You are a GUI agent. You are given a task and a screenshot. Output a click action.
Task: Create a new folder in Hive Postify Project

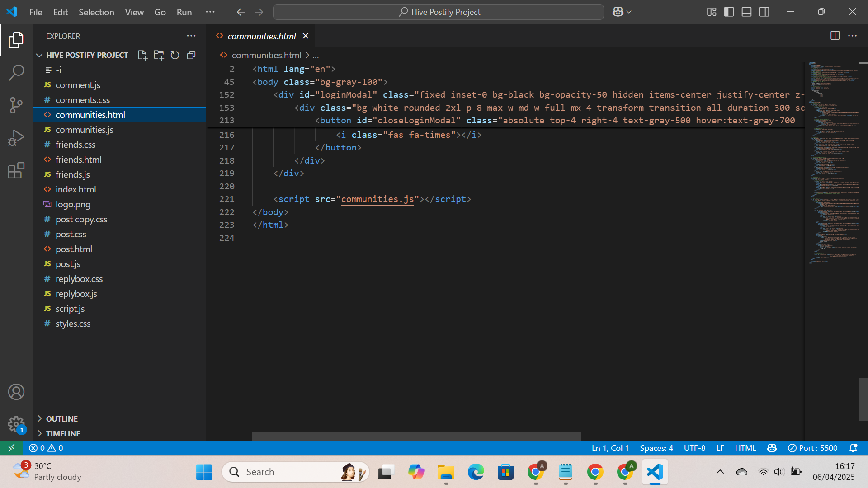159,55
